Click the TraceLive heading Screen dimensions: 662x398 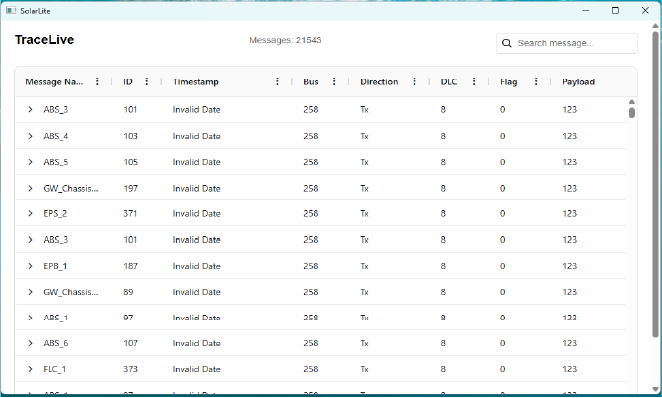pos(44,39)
